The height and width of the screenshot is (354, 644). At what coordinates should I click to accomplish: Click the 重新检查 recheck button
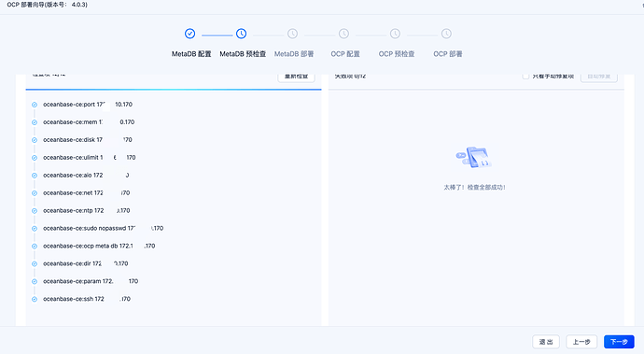296,77
